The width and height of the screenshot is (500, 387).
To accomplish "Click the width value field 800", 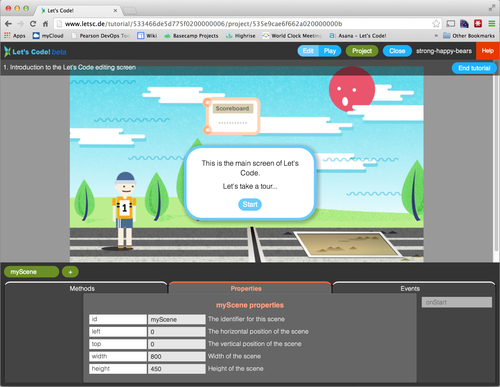I will pos(176,356).
